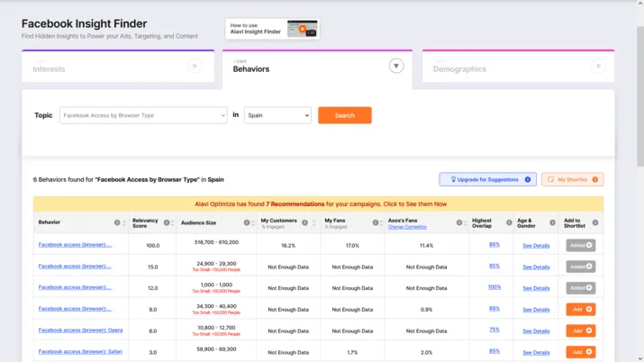Screen dimensions: 644x362
Task: Select the Behaviors tab
Action: (317, 68)
